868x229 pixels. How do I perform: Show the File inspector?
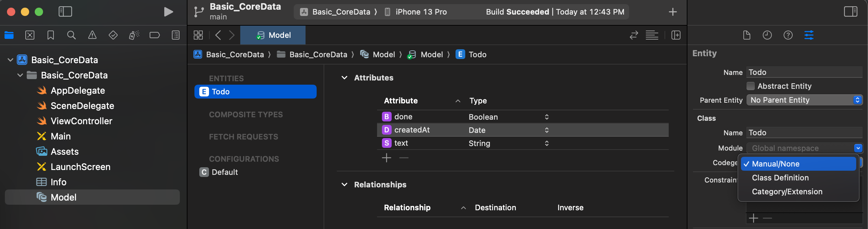[x=746, y=35]
